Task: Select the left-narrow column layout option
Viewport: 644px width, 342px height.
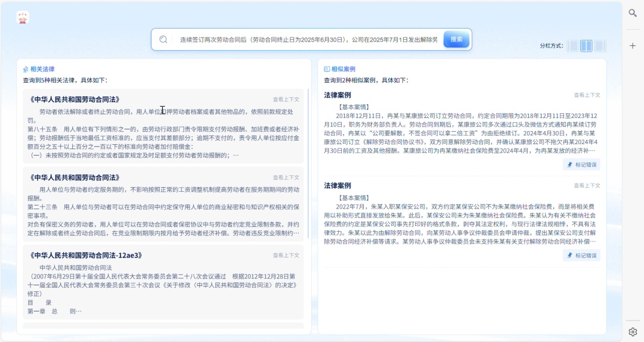Action: (x=572, y=46)
